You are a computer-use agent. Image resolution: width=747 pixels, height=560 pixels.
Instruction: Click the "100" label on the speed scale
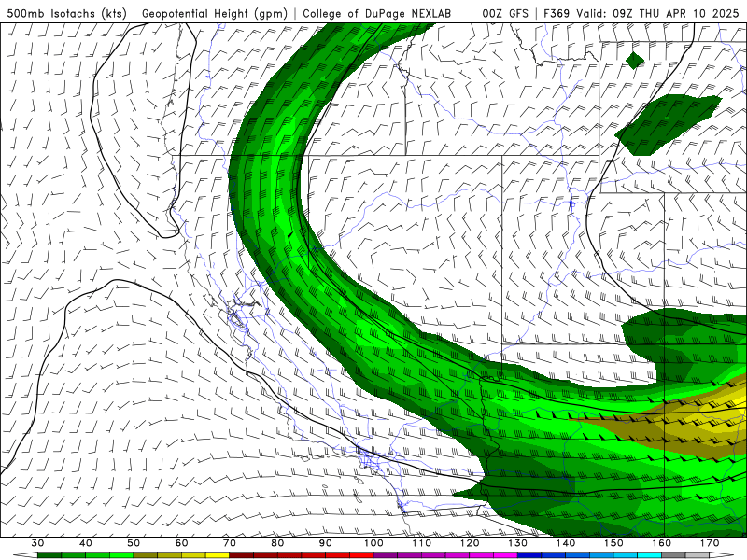click(x=373, y=543)
